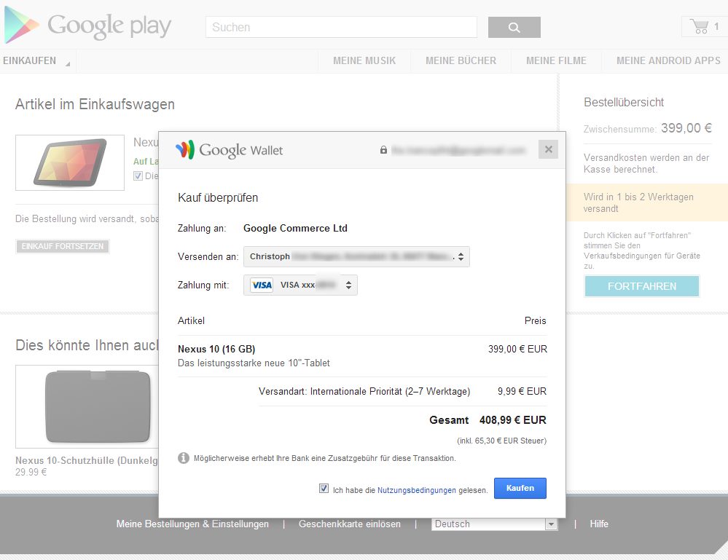Close the Google Wallet dialog
The height and width of the screenshot is (560, 728).
coord(548,149)
